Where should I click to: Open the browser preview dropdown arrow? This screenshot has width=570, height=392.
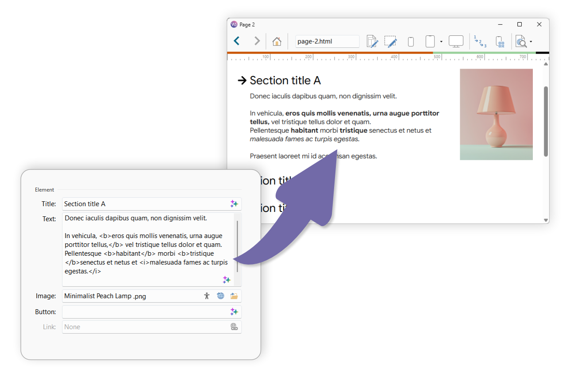click(x=531, y=42)
